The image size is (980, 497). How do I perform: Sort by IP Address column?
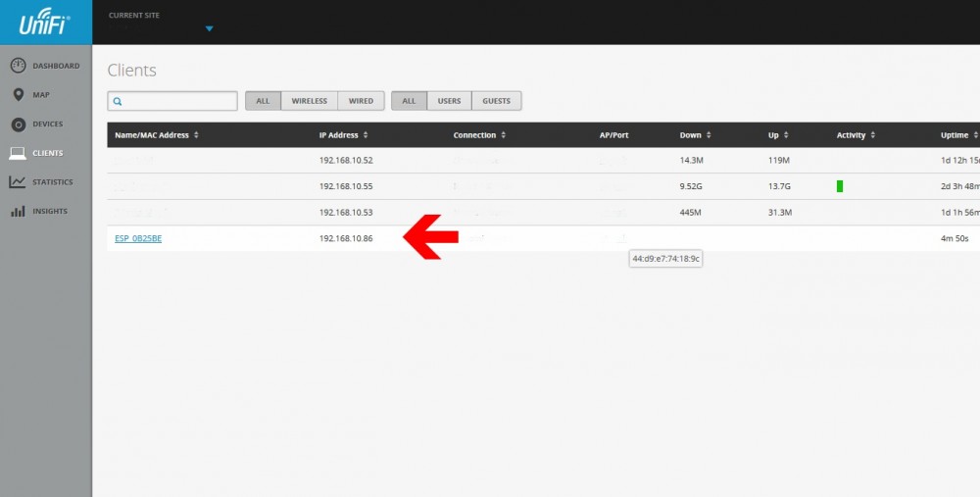pyautogui.click(x=344, y=135)
